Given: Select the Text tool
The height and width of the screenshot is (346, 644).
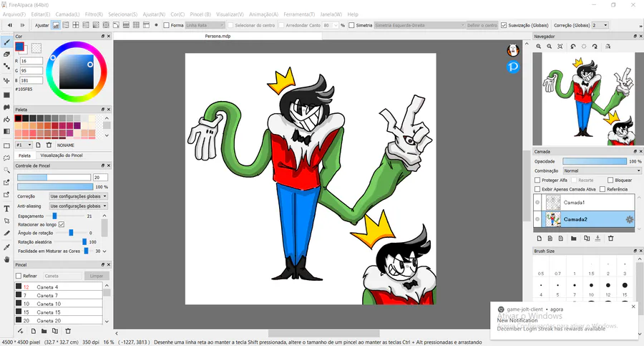Looking at the screenshot, I should (6, 208).
